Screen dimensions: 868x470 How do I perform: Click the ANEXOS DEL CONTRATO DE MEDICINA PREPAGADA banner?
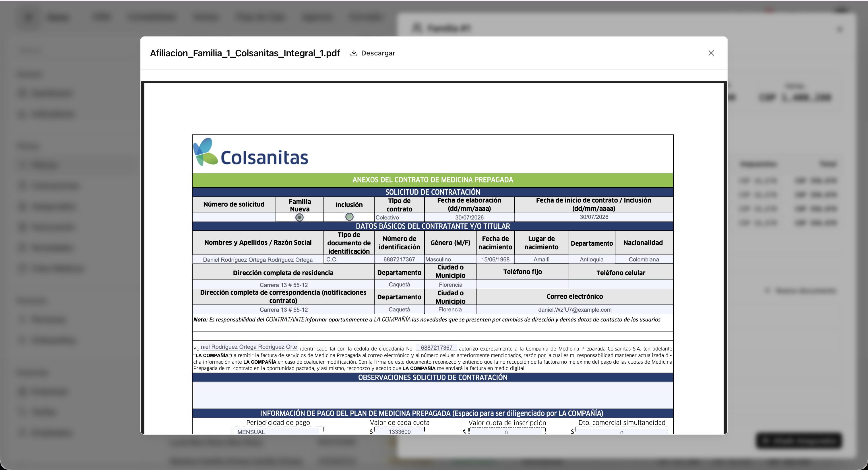coord(433,180)
